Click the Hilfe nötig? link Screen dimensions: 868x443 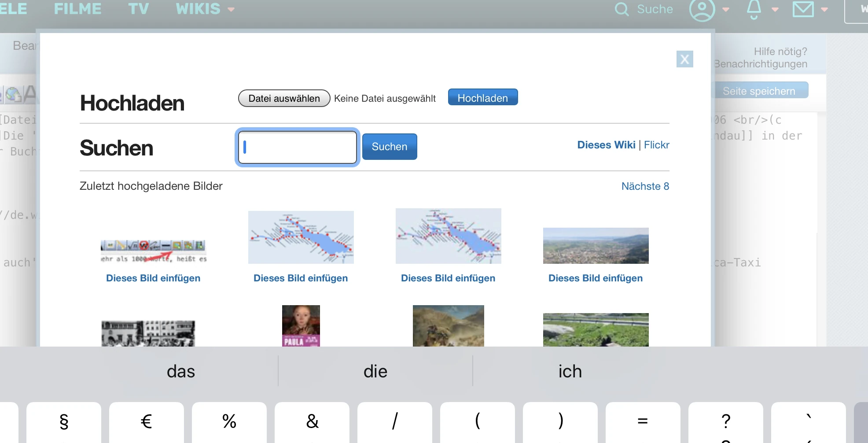(780, 52)
